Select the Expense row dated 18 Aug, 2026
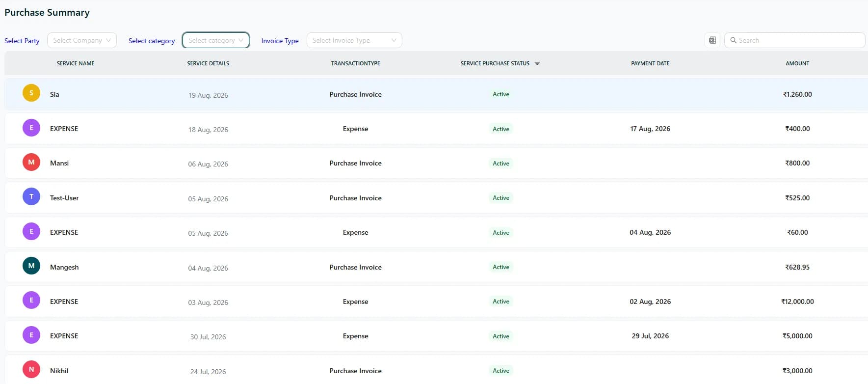The image size is (868, 384). (436, 129)
